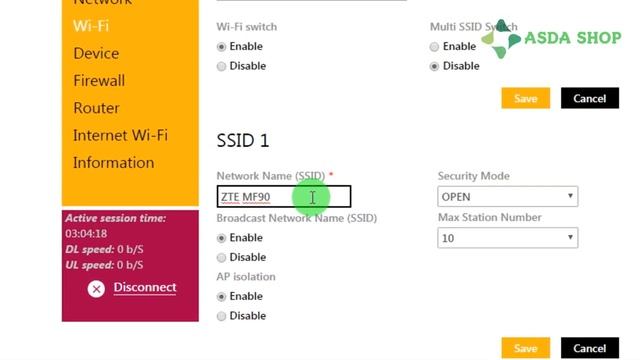640x360 pixels.
Task: Click the Disconnect link
Action: tap(145, 287)
